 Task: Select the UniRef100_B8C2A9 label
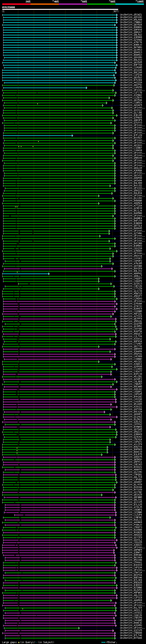tap(131, 72)
